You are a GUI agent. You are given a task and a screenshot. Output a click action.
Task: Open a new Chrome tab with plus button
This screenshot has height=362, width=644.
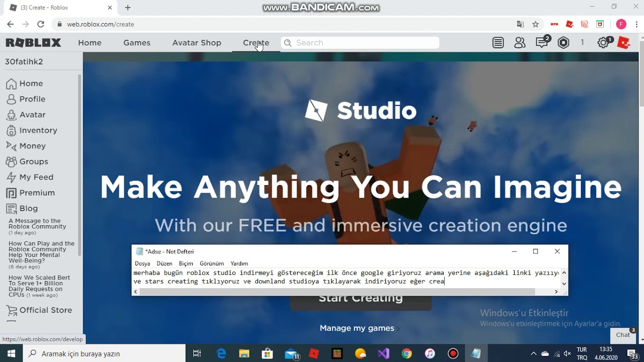[x=128, y=8]
